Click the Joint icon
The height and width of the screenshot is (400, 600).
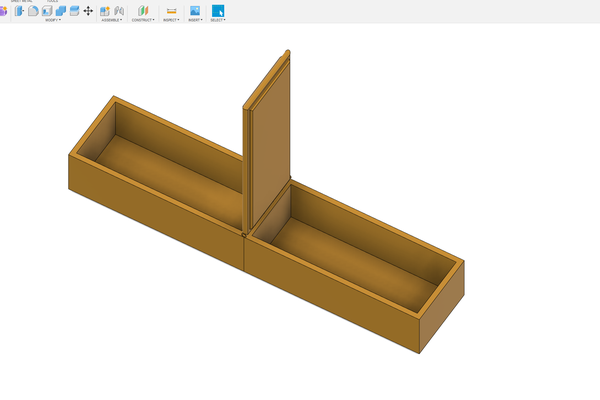click(x=119, y=11)
